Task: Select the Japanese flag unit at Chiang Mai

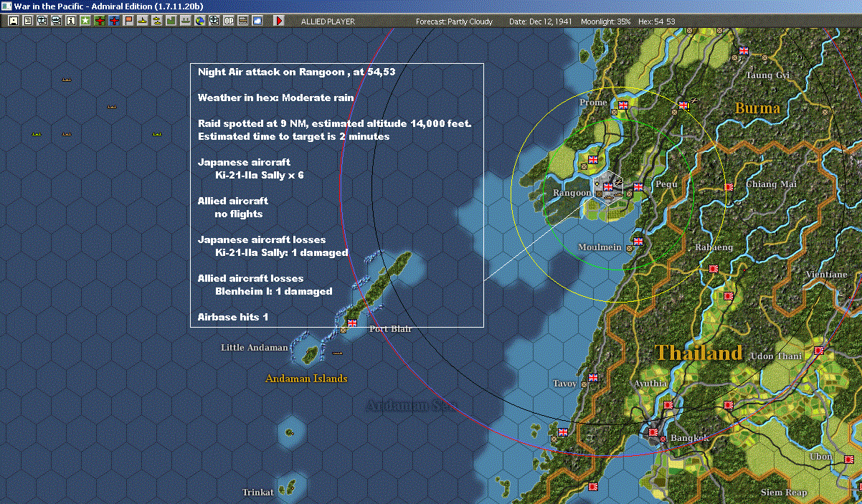Action: [729, 187]
